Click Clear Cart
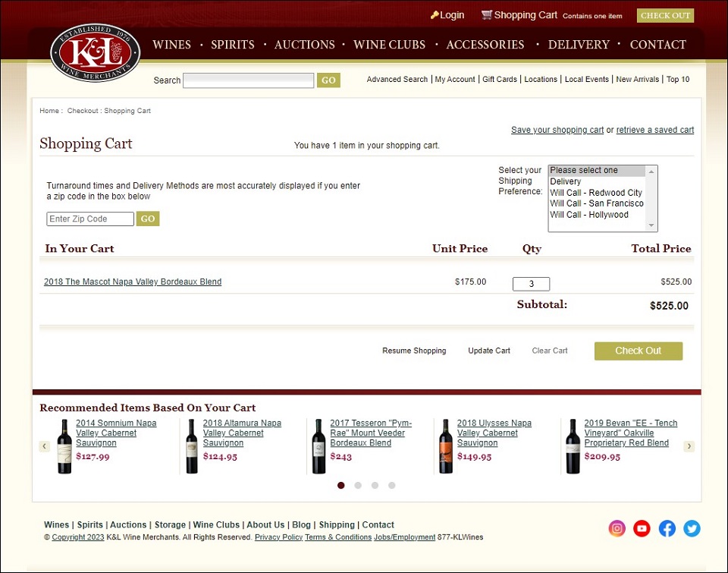This screenshot has width=728, height=573. [550, 351]
